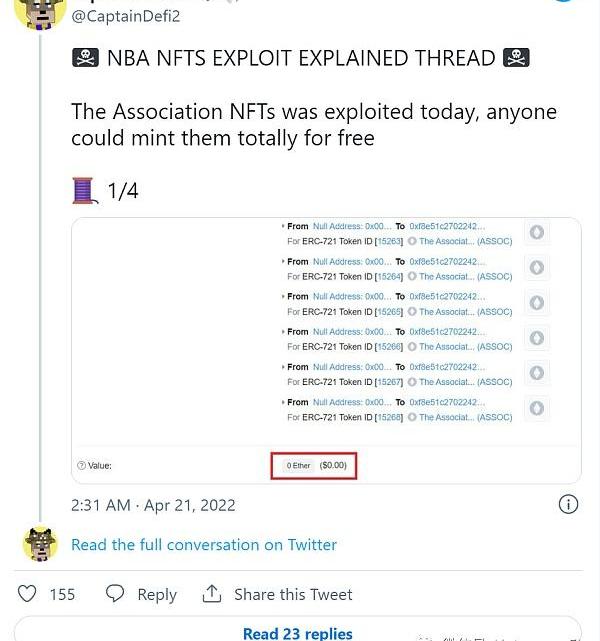Click Read 23 replies button
This screenshot has width=600, height=641.
coord(297,632)
